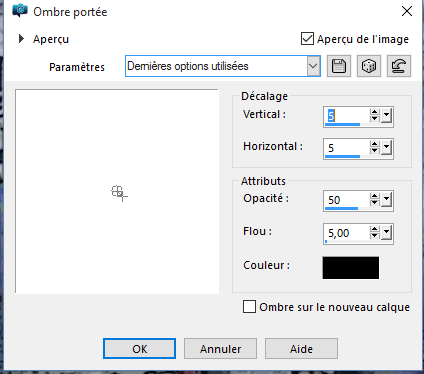Click inside the Horizontal value field
424x374 pixels.
tap(347, 148)
